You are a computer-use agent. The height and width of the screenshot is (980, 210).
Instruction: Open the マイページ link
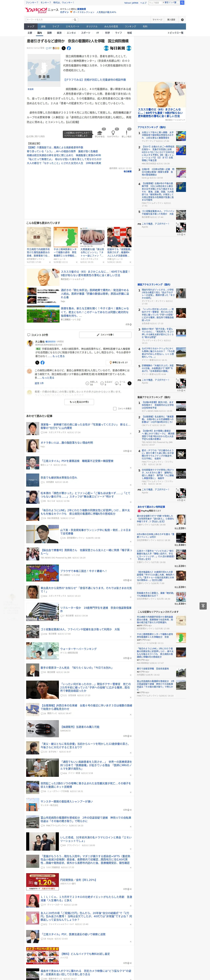coord(157,20)
